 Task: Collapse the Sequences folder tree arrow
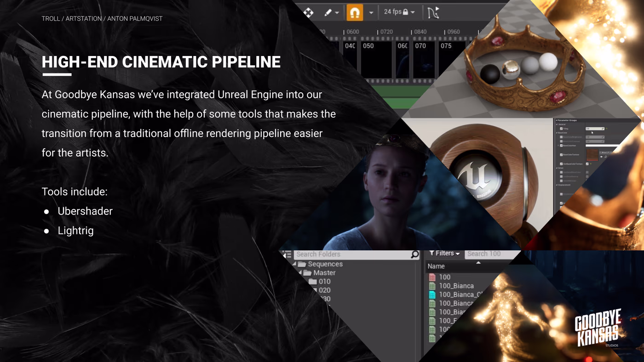point(294,264)
